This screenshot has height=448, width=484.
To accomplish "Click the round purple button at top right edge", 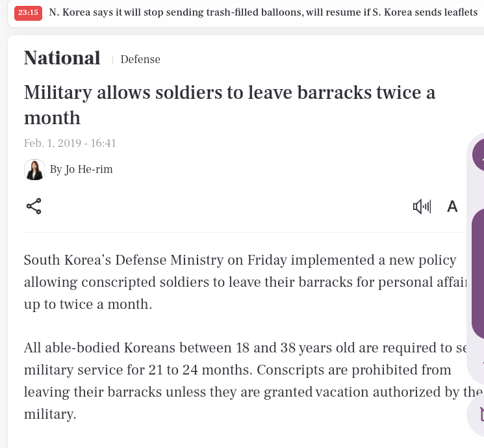I will (x=479, y=155).
